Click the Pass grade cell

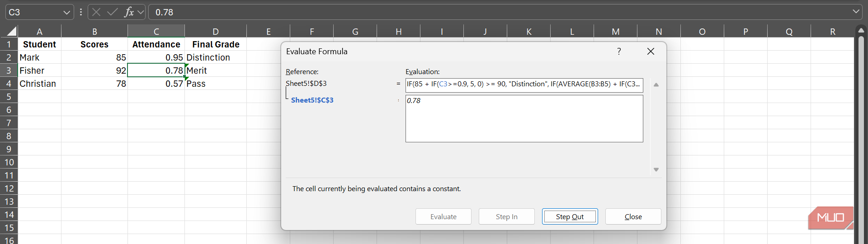pyautogui.click(x=216, y=84)
